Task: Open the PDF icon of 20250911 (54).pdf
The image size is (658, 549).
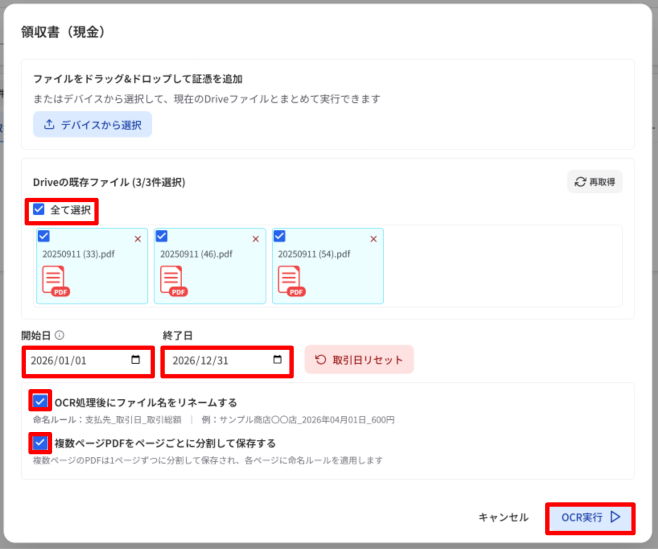Action: coord(291,281)
